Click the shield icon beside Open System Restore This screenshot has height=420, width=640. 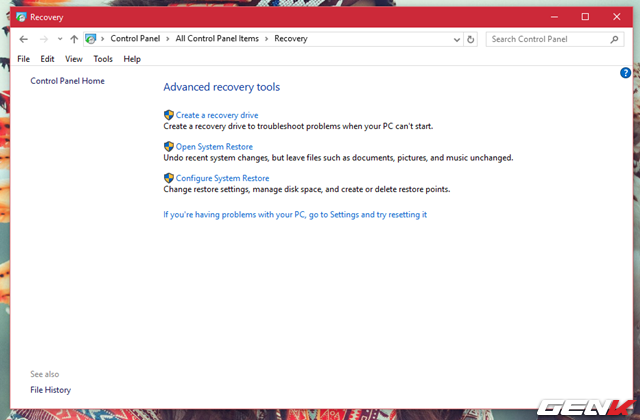pyautogui.click(x=169, y=147)
